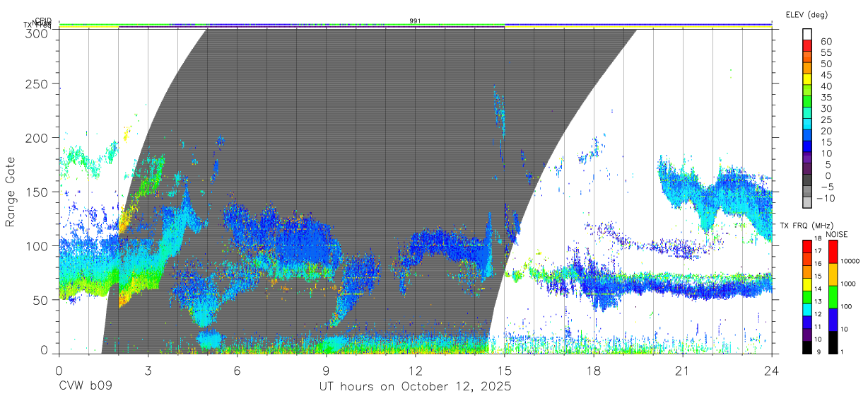Image resolution: width=868 pixels, height=401 pixels.
Task: Select orange swatch of NOISE colorbar
Action: point(832,274)
